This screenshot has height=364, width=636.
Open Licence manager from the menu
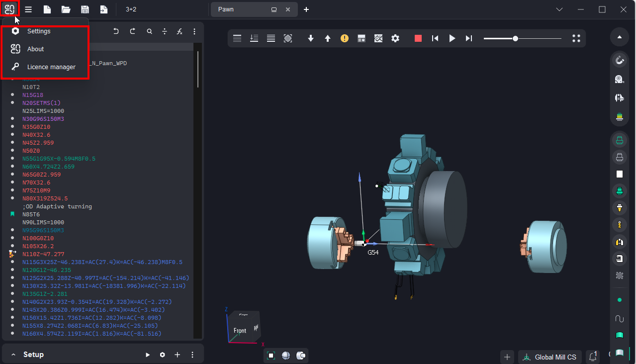(x=51, y=67)
